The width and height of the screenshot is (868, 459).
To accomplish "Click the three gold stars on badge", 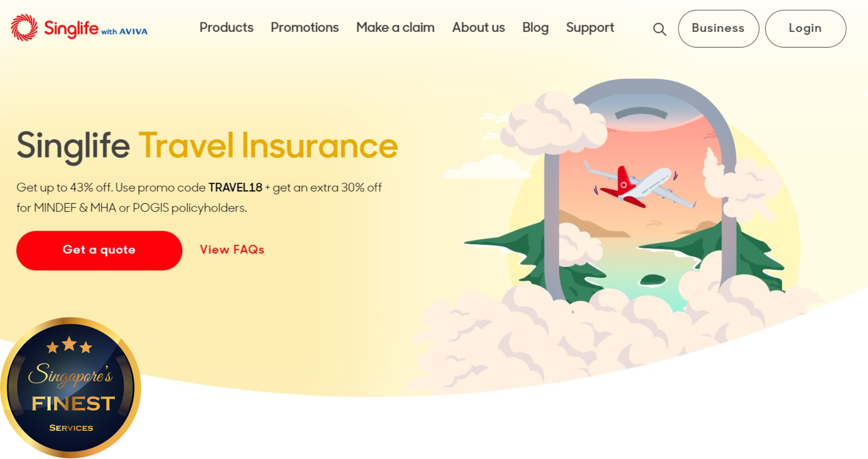I will point(69,345).
